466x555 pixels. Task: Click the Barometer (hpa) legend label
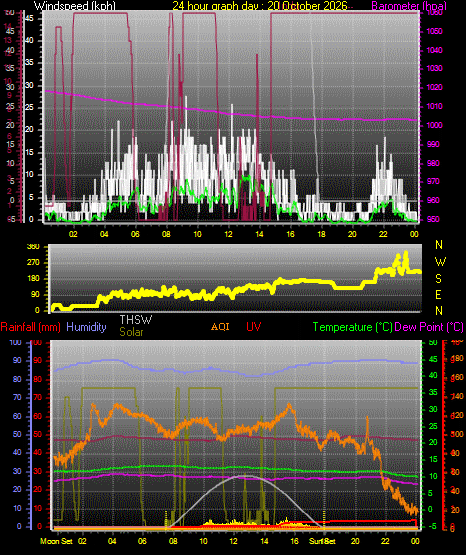pyautogui.click(x=409, y=6)
